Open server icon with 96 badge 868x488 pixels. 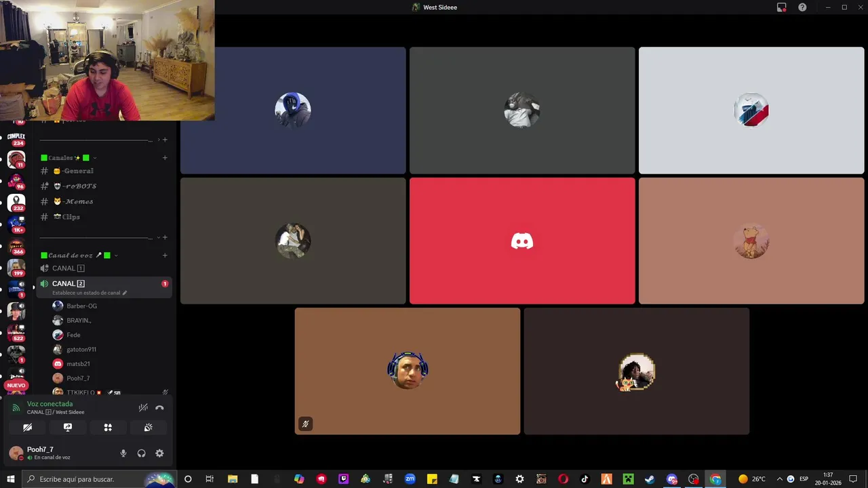(16, 181)
